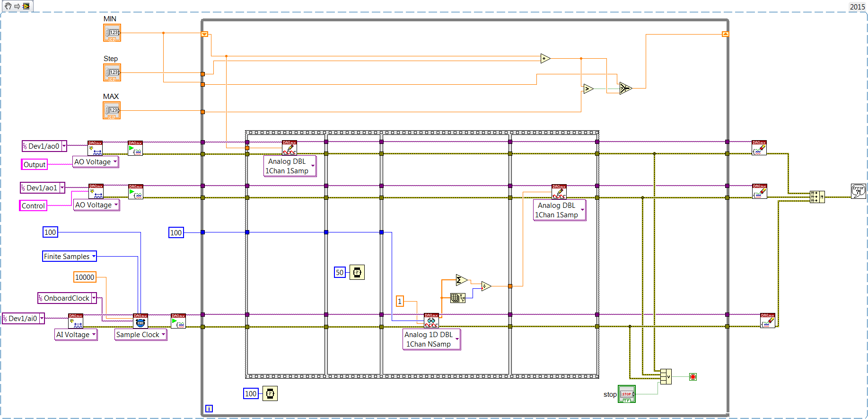Click the loop iteration terminal i
This screenshot has width=868, height=419.
click(209, 409)
